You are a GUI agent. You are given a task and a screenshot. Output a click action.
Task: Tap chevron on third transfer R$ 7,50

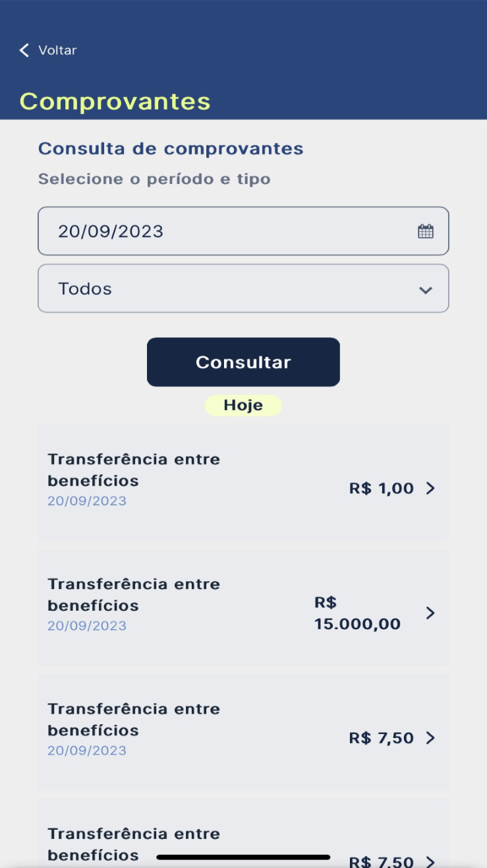[x=430, y=737]
